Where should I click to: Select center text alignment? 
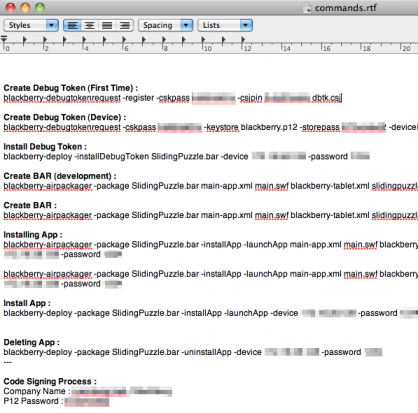point(90,25)
